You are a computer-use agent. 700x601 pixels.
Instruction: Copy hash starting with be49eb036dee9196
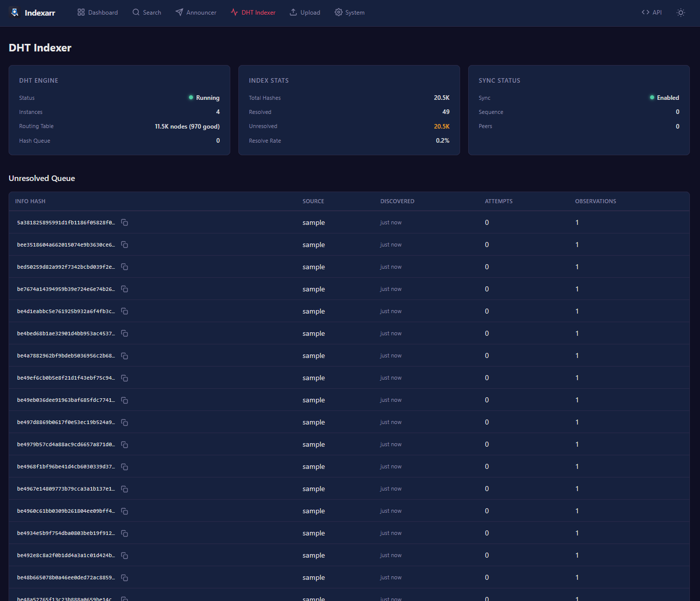(x=124, y=400)
